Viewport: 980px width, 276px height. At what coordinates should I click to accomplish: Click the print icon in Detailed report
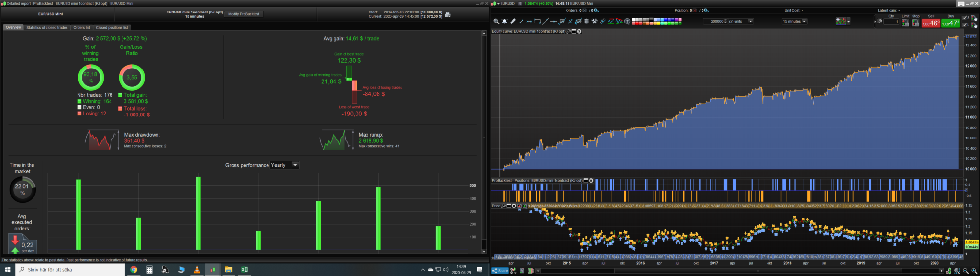tap(447, 14)
